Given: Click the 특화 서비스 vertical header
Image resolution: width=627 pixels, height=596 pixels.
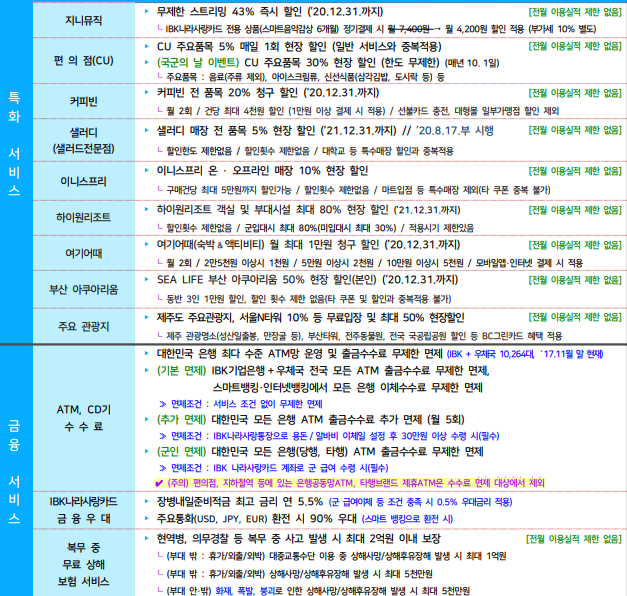Looking at the screenshot, I should coord(14,144).
